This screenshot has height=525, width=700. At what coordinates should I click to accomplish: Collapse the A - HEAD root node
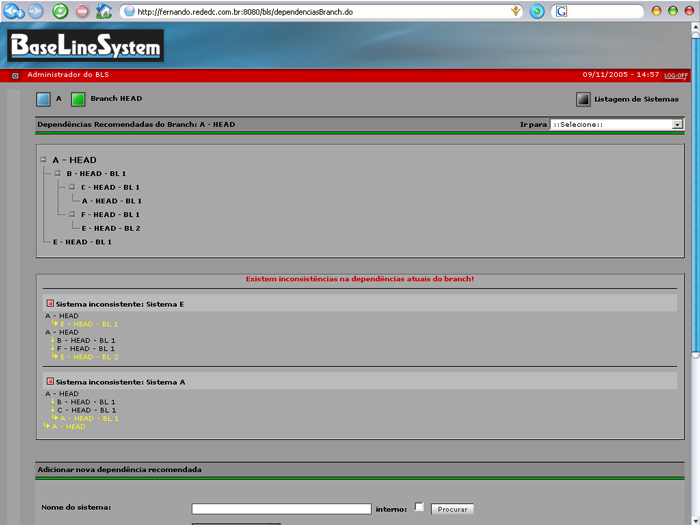(x=43, y=159)
